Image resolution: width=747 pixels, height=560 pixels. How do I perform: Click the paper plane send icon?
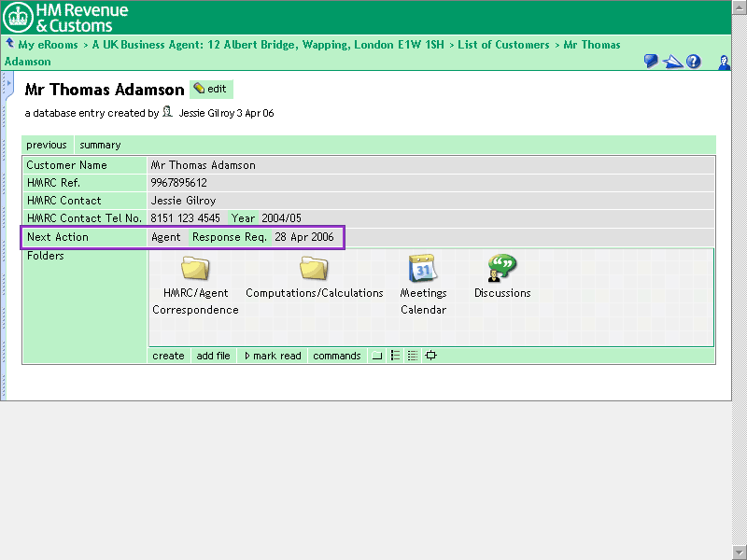pos(672,62)
